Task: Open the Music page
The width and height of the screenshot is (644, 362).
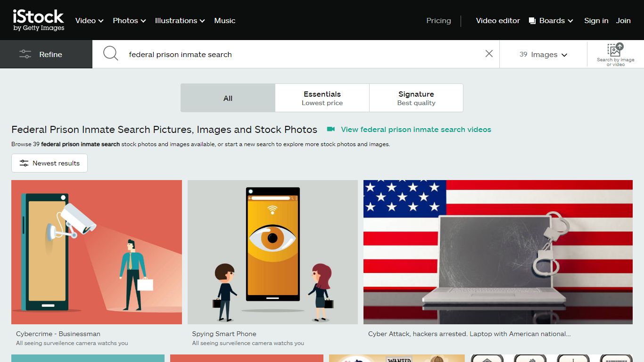Action: tap(224, 21)
